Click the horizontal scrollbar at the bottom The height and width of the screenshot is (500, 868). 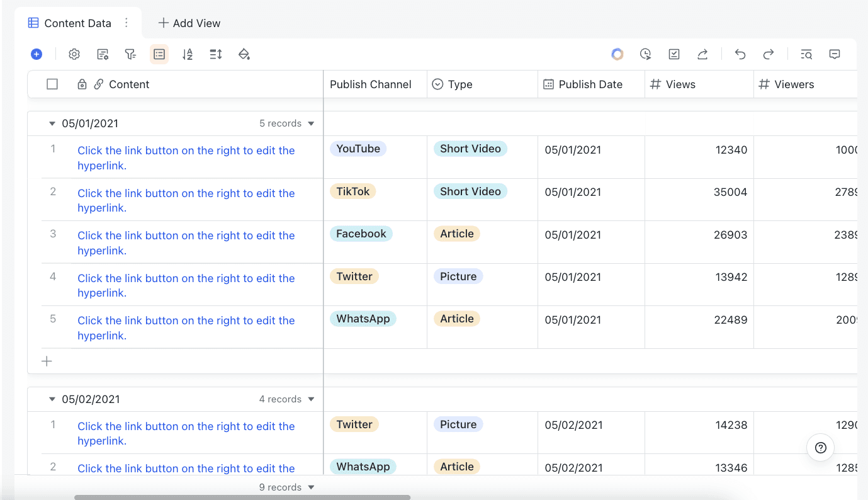(242, 497)
